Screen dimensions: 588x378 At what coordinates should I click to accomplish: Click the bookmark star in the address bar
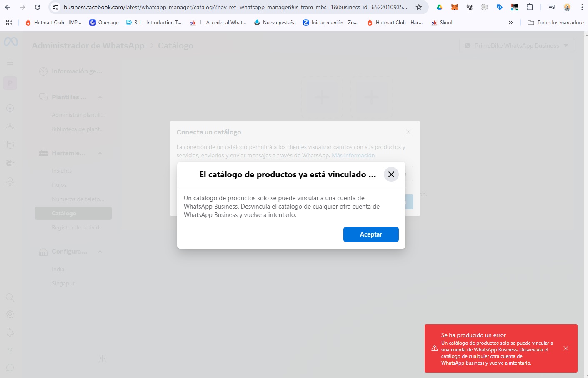coord(419,7)
